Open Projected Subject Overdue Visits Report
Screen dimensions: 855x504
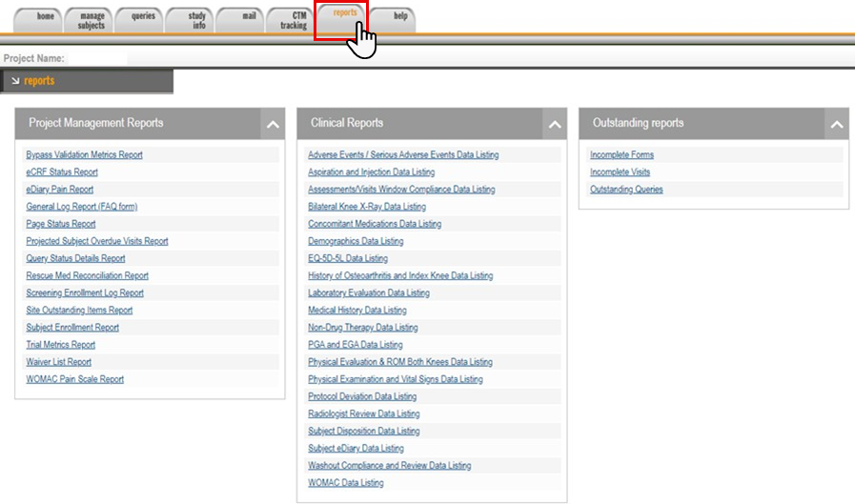click(97, 241)
